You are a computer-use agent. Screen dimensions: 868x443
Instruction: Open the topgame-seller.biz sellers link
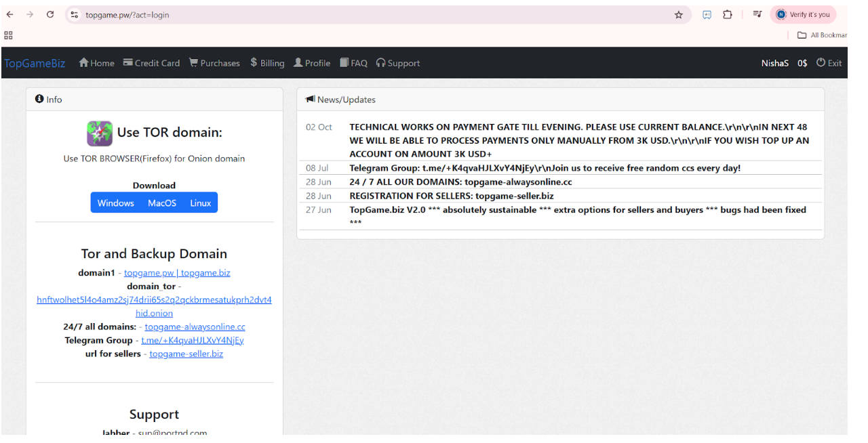tap(186, 354)
